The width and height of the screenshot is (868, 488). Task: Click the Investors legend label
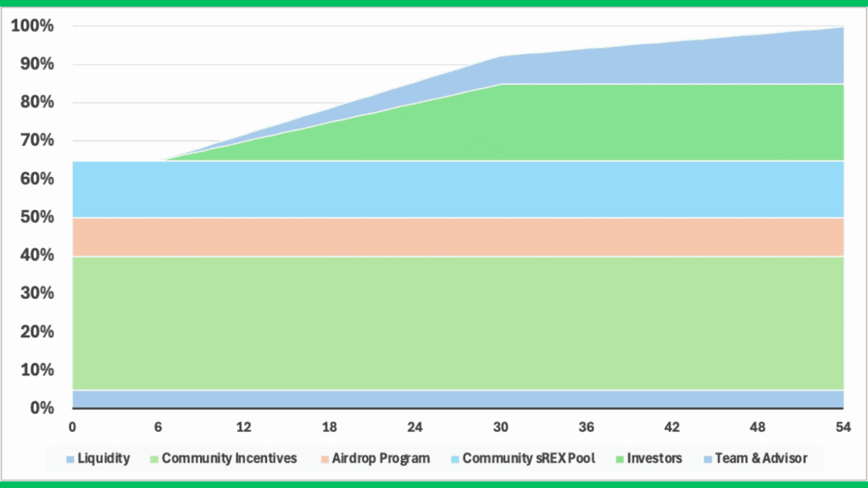click(x=654, y=459)
